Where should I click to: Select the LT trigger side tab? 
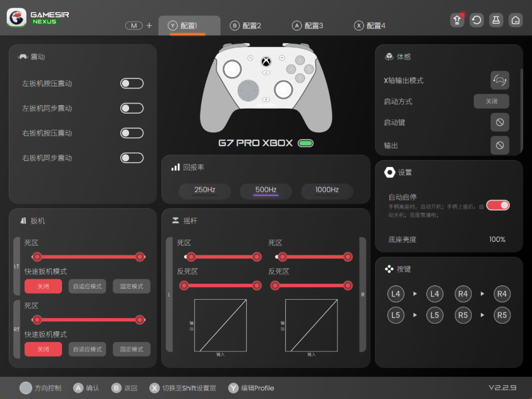pyautogui.click(x=17, y=267)
